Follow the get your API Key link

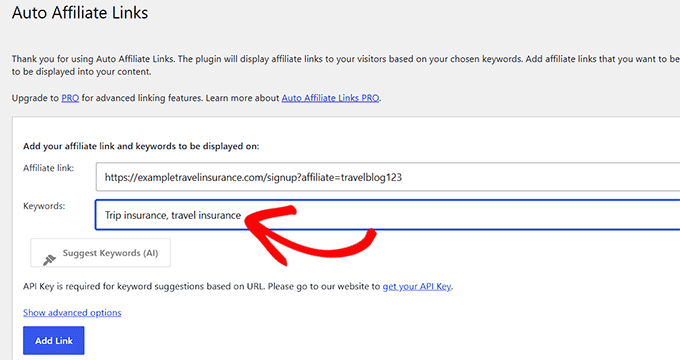417,286
